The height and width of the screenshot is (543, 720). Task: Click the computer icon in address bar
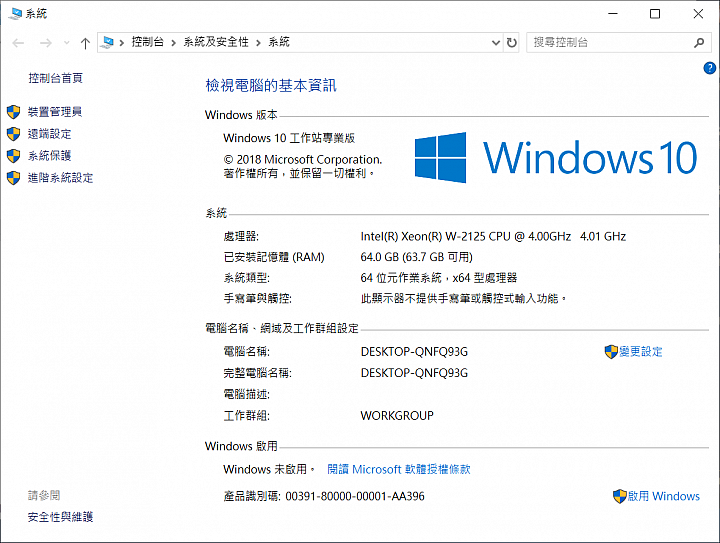[x=107, y=42]
